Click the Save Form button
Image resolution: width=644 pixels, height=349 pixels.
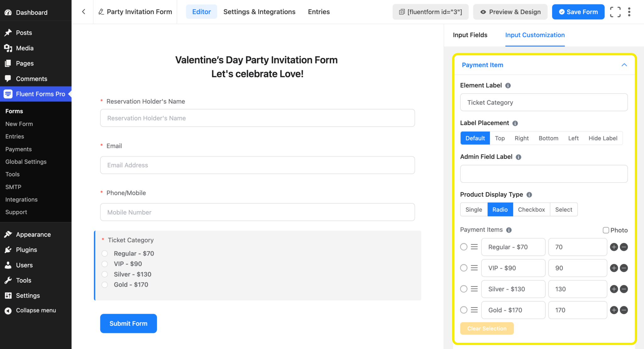(578, 12)
